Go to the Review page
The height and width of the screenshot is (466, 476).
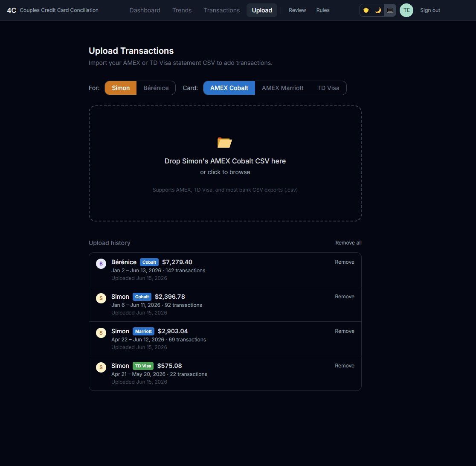[x=297, y=10]
